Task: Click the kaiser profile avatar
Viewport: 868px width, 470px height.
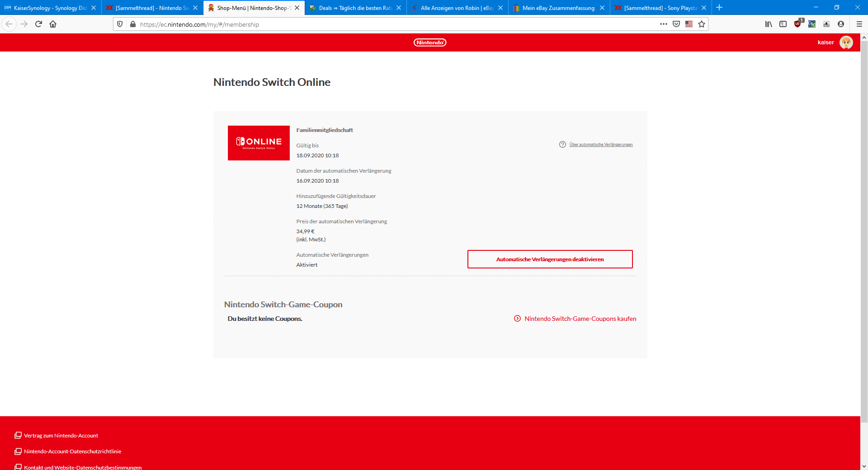Action: [846, 42]
